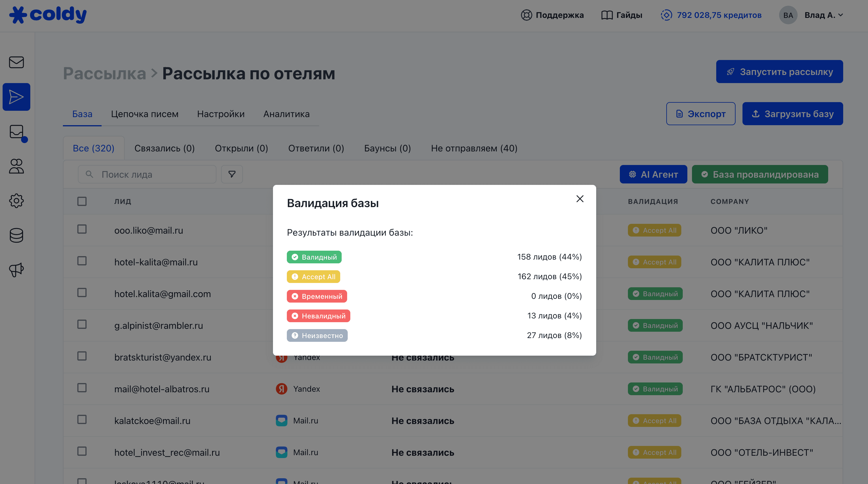Open the settings gear sidebar icon

tap(16, 201)
